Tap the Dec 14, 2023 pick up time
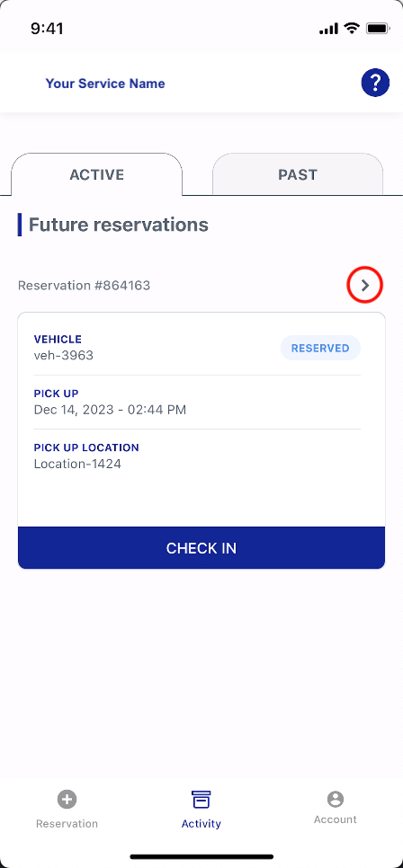The height and width of the screenshot is (868, 403). 111,410
